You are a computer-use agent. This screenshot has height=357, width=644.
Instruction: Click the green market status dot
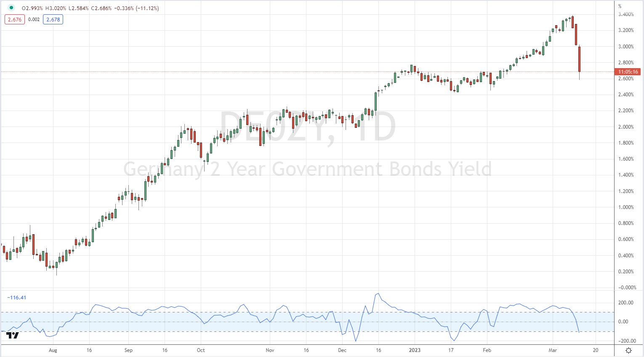pos(11,8)
